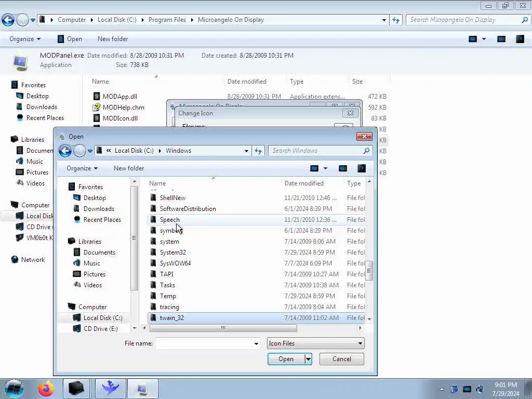Select the Temp folder icon
532x399 pixels.
pyautogui.click(x=153, y=296)
